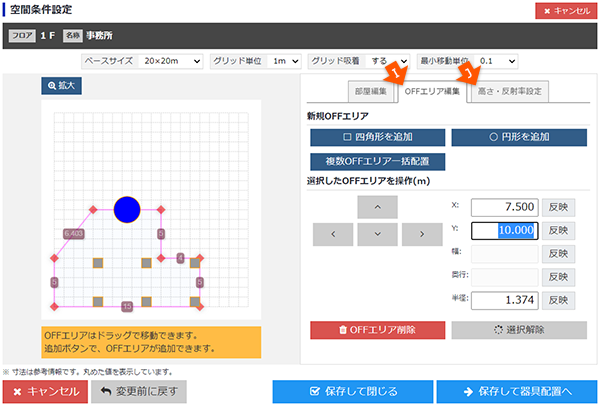Click the 幅 width input field
This screenshot has height=406, width=600.
(x=505, y=254)
